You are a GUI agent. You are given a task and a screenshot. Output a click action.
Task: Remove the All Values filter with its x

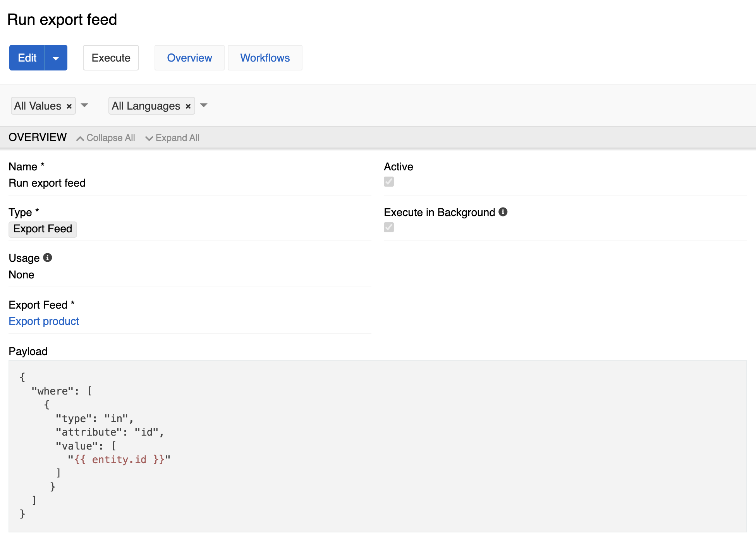point(69,106)
